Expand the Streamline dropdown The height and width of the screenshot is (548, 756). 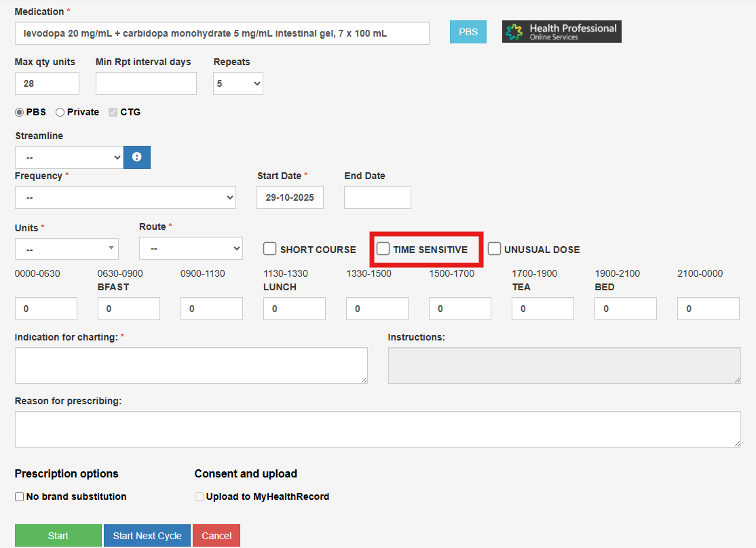click(69, 157)
